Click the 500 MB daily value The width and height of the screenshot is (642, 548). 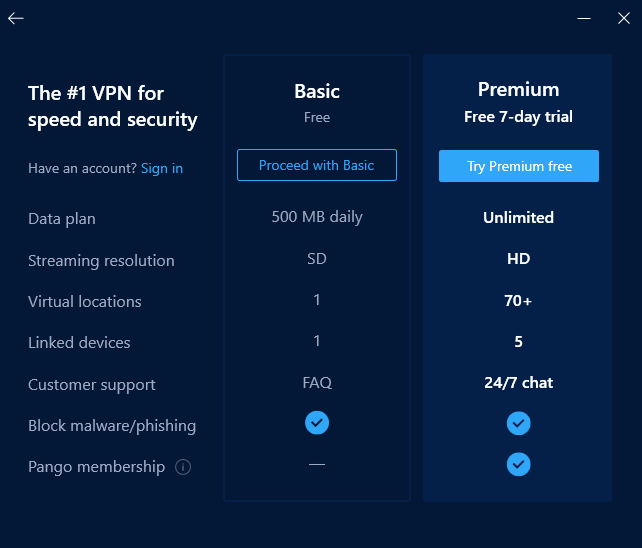point(317,217)
